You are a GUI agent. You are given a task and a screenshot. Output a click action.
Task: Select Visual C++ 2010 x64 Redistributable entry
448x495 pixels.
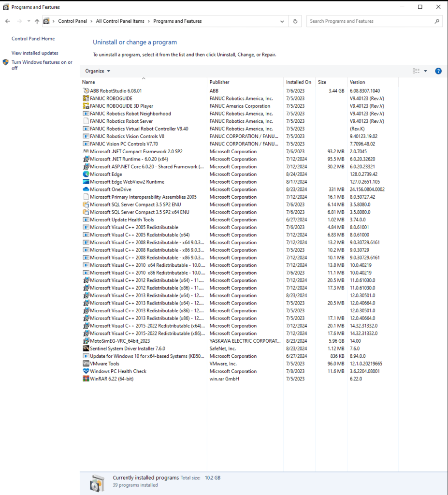pyautogui.click(x=147, y=265)
